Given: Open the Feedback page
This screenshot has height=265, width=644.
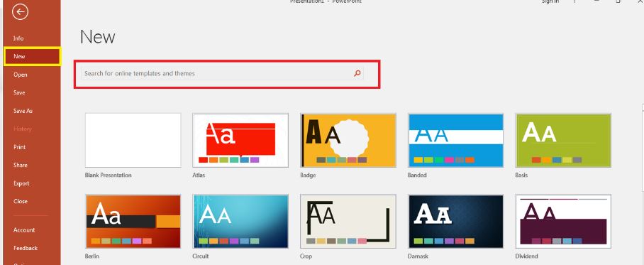Looking at the screenshot, I should coord(25,248).
